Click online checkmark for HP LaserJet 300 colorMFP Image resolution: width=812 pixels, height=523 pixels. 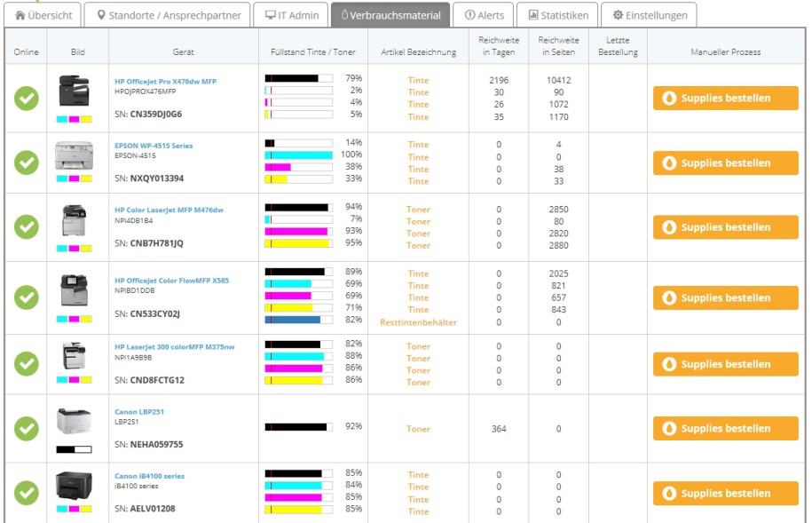(27, 364)
